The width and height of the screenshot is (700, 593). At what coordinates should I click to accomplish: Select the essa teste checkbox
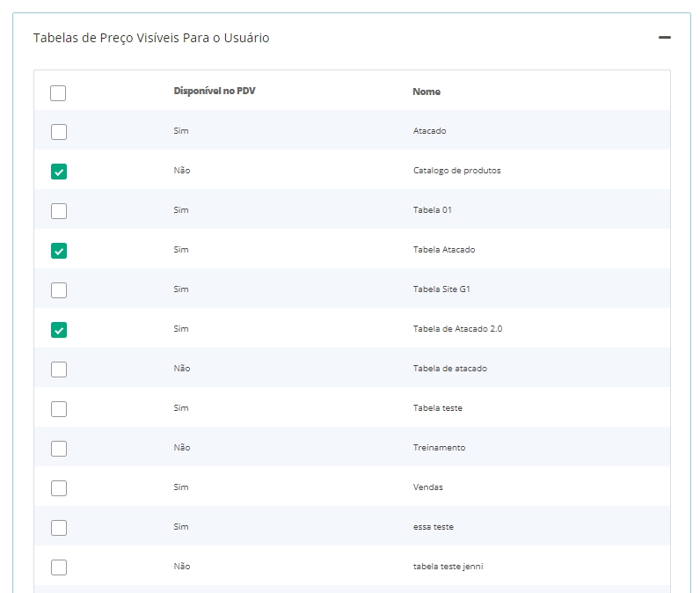[x=58, y=528]
